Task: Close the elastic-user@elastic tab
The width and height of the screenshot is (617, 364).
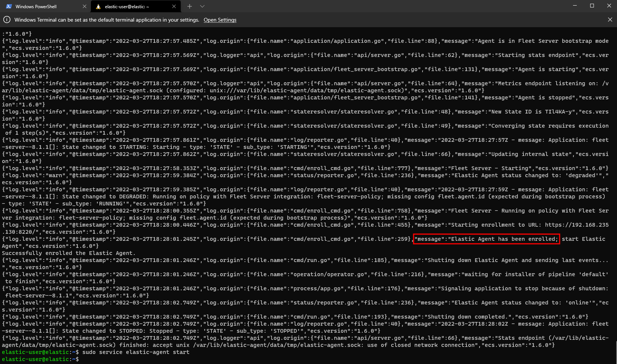Action: tap(174, 6)
